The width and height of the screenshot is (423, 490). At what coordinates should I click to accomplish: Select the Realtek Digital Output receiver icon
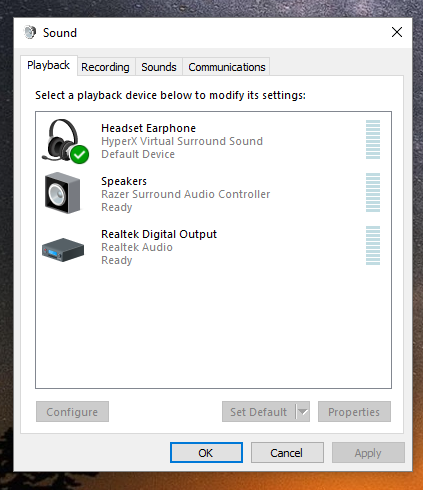tap(63, 250)
